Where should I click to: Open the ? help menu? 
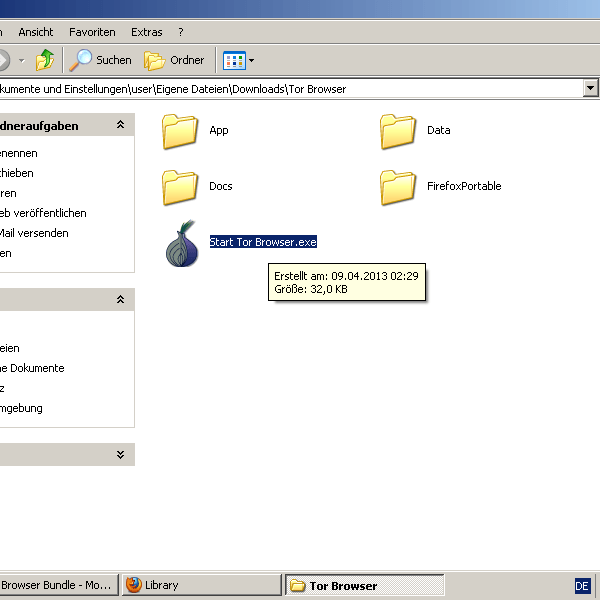181,32
